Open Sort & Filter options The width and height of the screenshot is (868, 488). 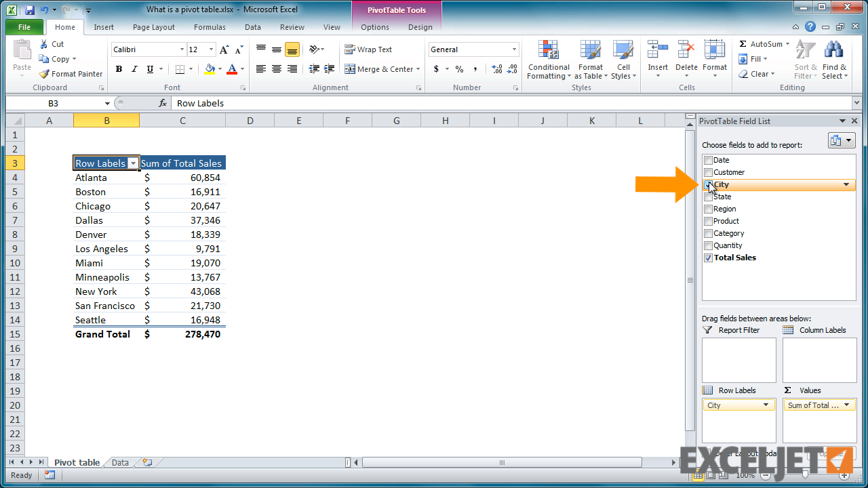pyautogui.click(x=806, y=60)
